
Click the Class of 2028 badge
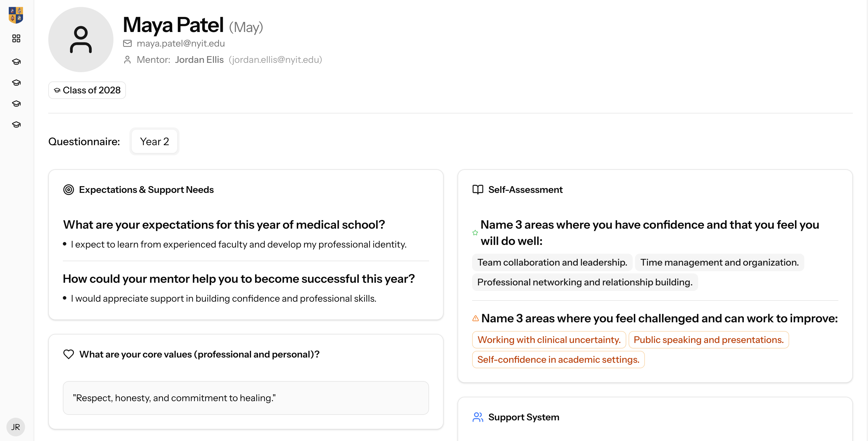coord(87,90)
